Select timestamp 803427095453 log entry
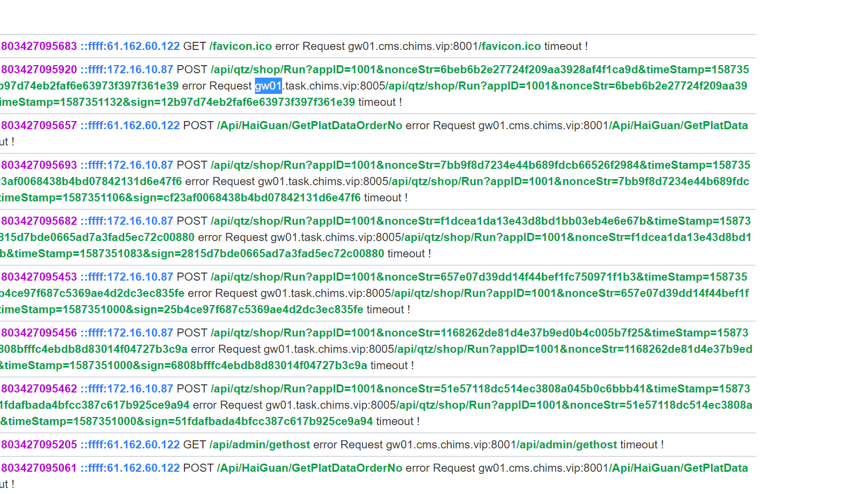Image resolution: width=868 pixels, height=494 pixels. (x=39, y=277)
